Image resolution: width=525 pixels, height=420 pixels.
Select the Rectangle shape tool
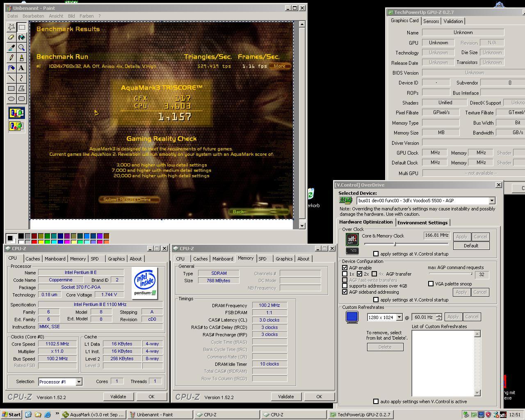coord(11,89)
